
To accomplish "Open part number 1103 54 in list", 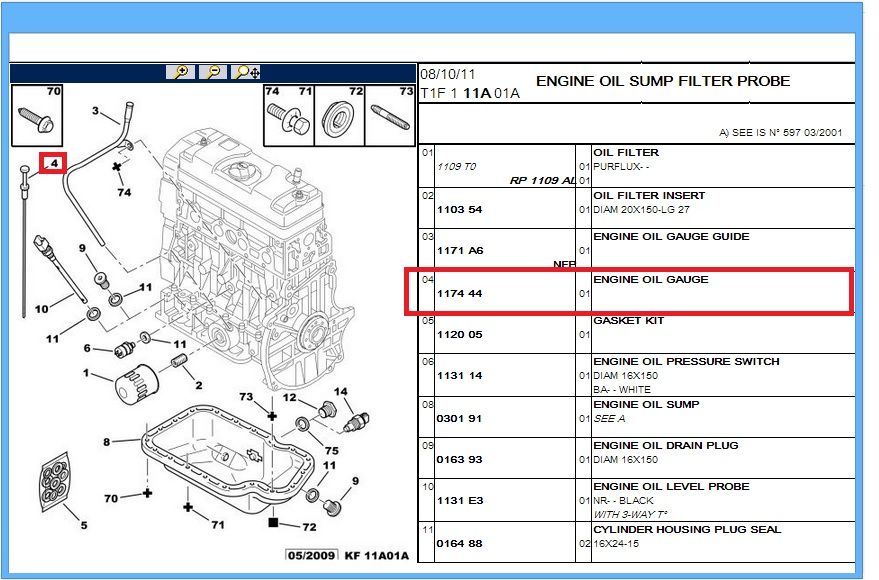I will pyautogui.click(x=459, y=209).
